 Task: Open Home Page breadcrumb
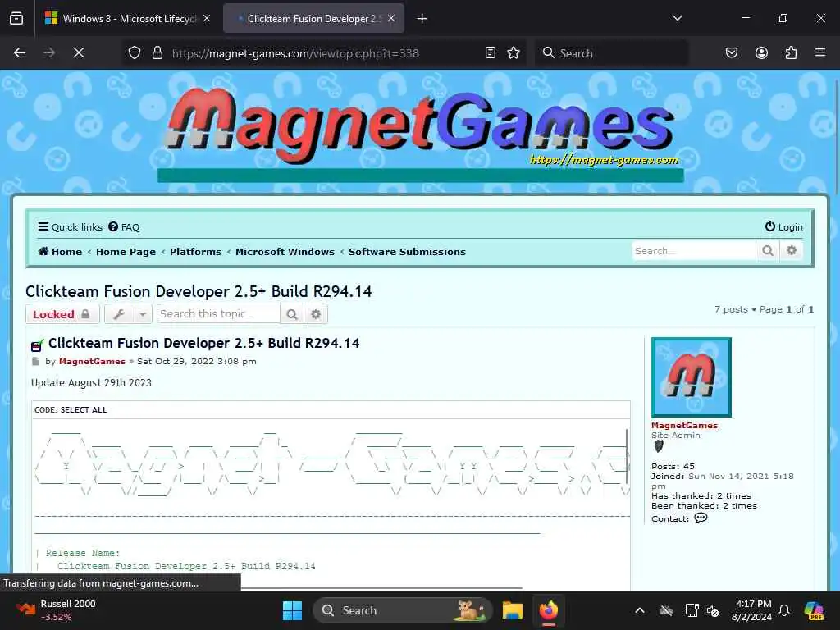pos(126,252)
